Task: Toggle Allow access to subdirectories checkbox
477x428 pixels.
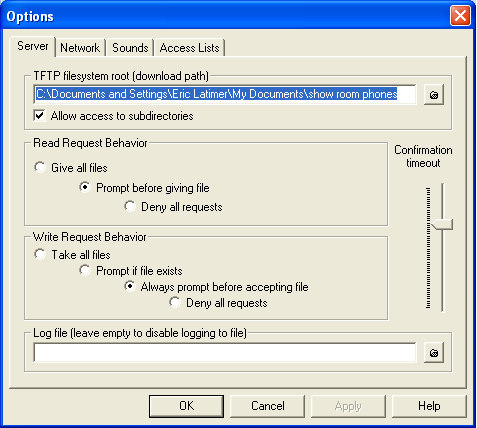Action: pos(39,116)
